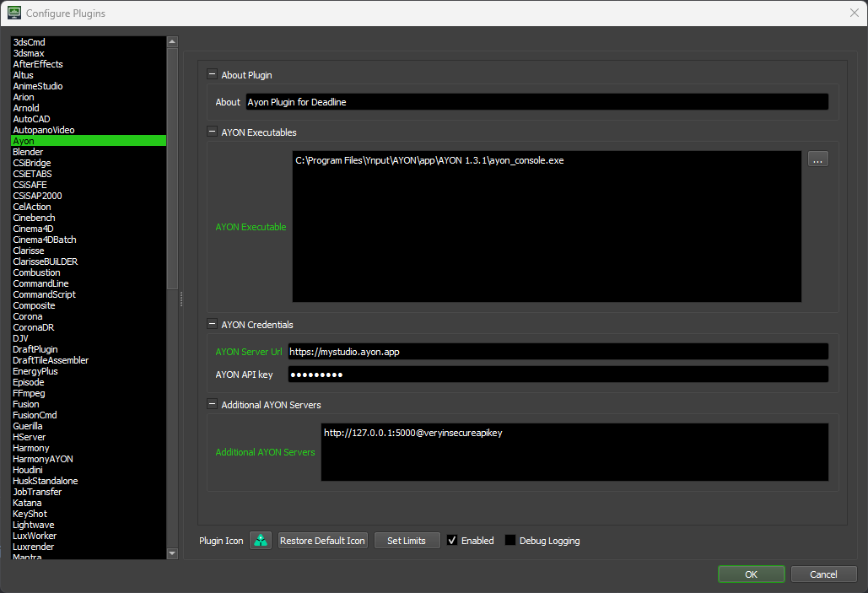Select 3dsCmd in the plugin list
This screenshot has height=593, width=868.
pyautogui.click(x=89, y=42)
